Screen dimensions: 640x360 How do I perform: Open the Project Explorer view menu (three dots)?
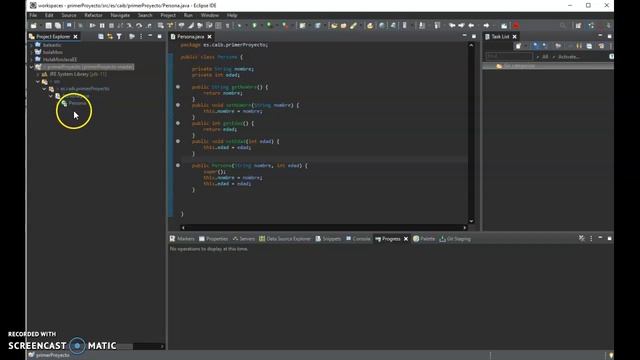(141, 37)
